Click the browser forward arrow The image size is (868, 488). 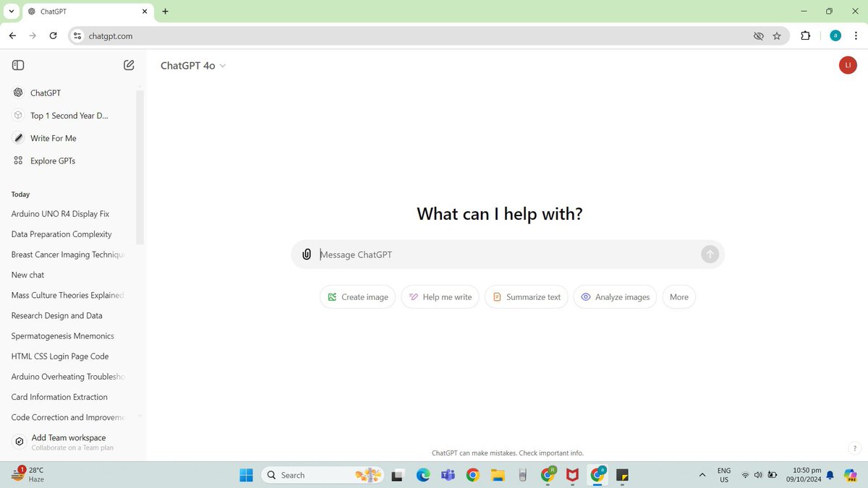(33, 35)
